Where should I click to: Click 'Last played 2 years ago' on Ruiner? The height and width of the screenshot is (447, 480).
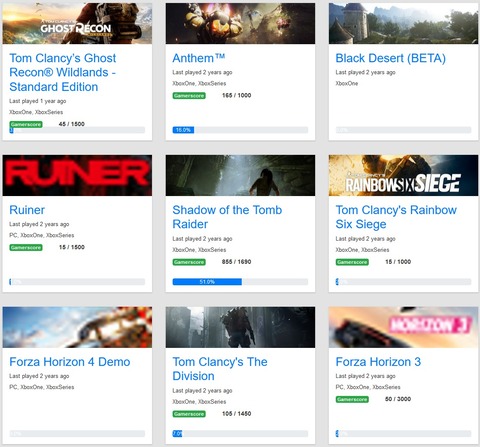click(39, 224)
